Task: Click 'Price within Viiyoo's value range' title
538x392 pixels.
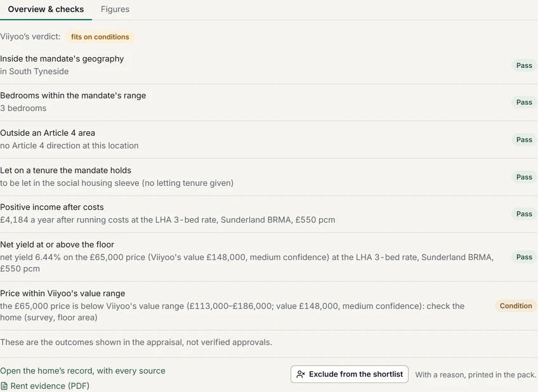Action: click(62, 293)
